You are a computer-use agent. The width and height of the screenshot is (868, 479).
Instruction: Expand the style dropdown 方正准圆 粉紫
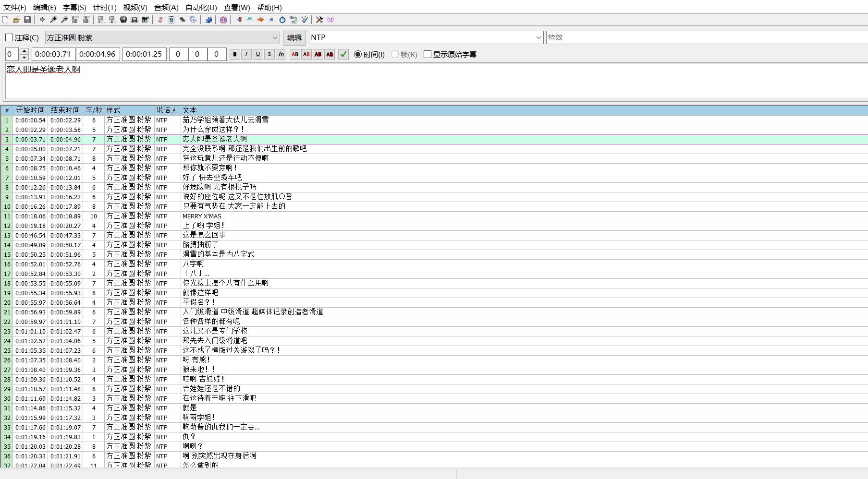(x=275, y=37)
